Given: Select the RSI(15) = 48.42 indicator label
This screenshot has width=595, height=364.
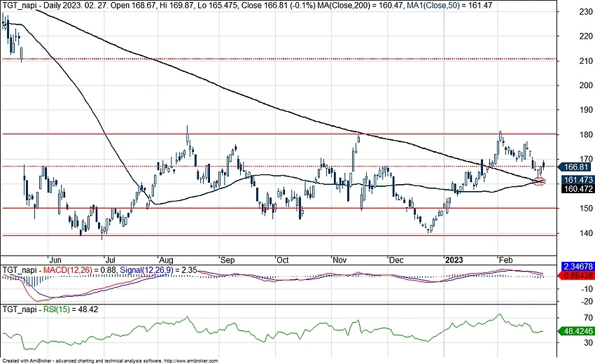Looking at the screenshot, I should (71, 309).
